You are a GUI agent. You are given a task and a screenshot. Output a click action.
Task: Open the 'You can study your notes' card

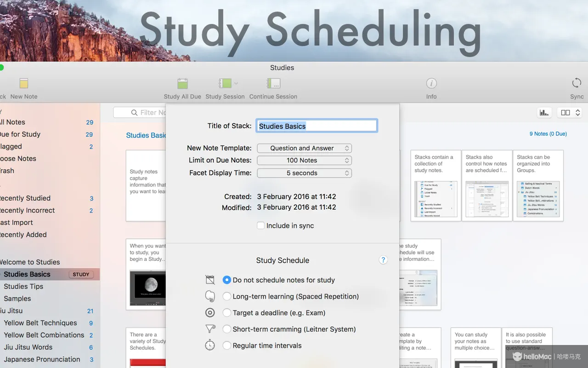[475, 348]
